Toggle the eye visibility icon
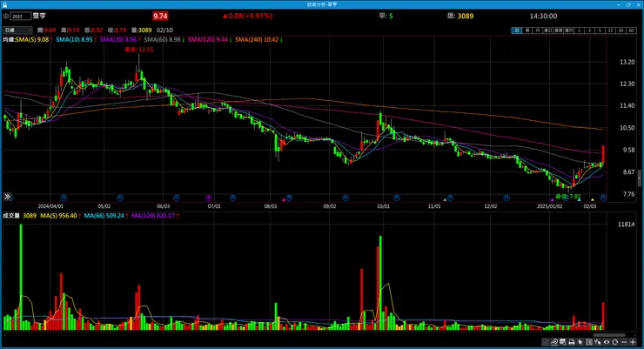 point(607,342)
